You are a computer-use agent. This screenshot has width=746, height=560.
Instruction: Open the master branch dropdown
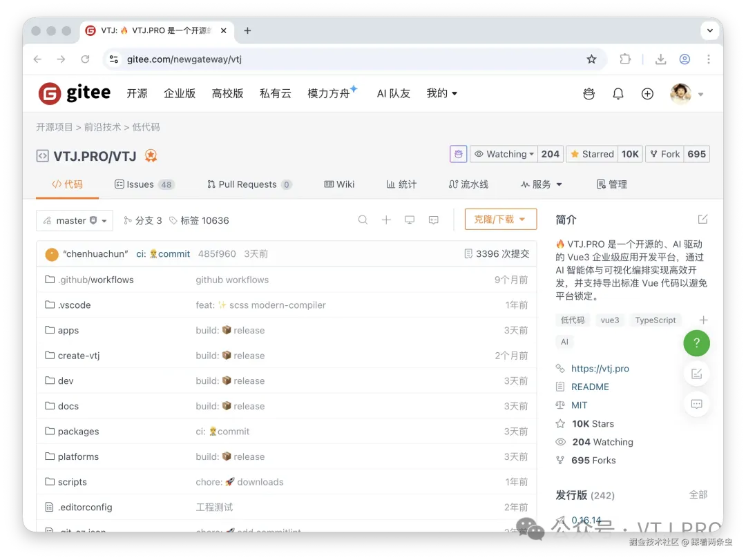point(74,220)
